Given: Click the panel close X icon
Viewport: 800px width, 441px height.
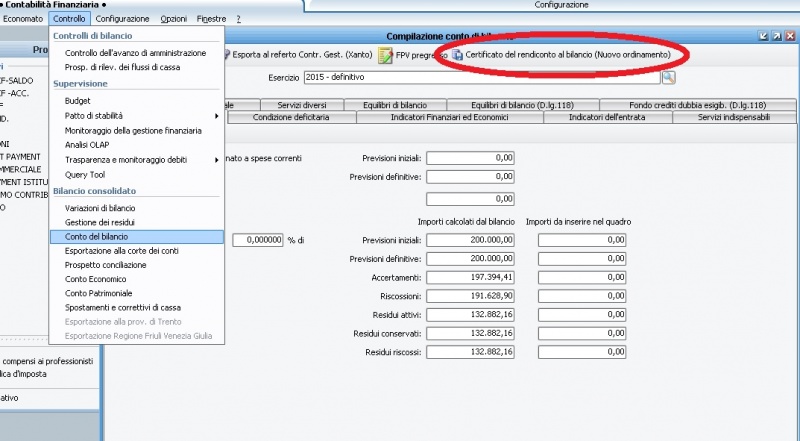Looking at the screenshot, I should coord(790,36).
